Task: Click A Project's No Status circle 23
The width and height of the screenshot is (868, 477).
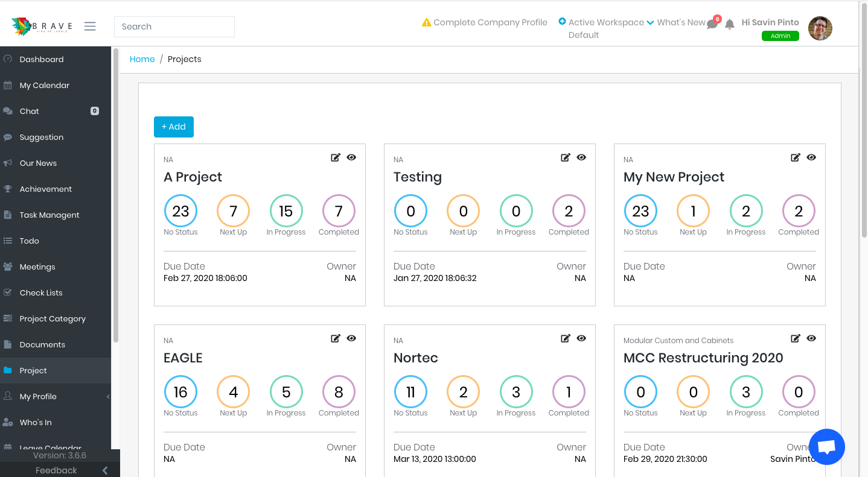Action: 181,211
